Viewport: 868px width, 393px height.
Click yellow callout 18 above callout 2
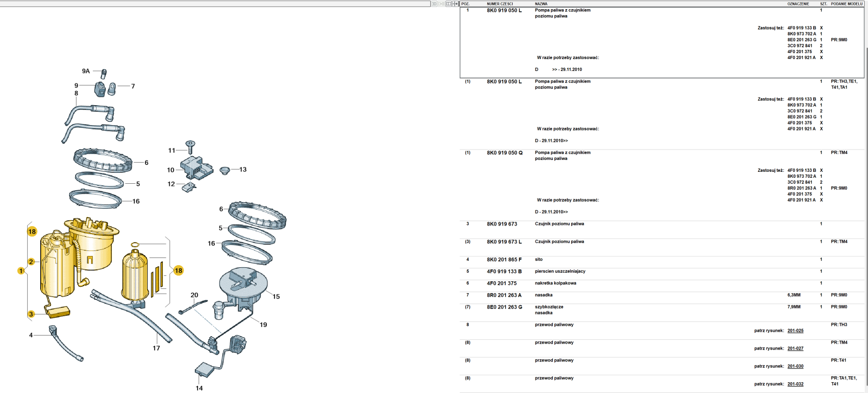(32, 231)
